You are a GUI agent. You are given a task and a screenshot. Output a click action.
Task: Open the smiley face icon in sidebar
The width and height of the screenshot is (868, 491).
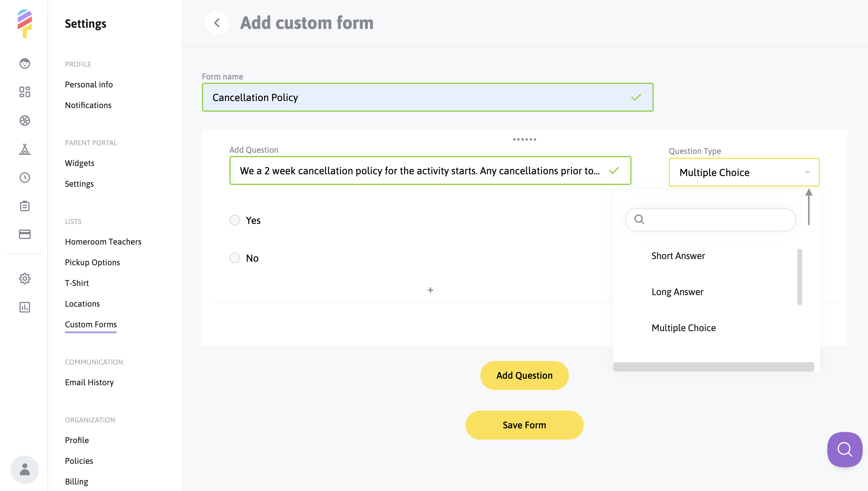point(25,64)
